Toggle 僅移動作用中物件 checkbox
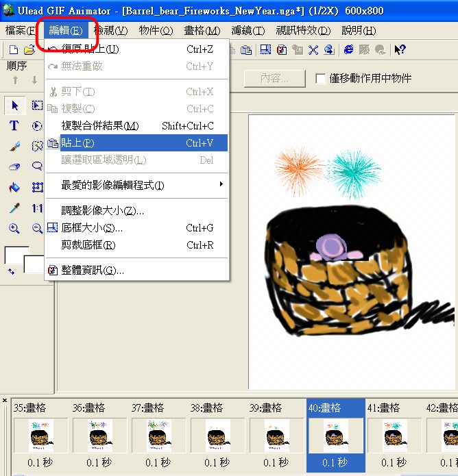The width and height of the screenshot is (458, 476). (321, 79)
